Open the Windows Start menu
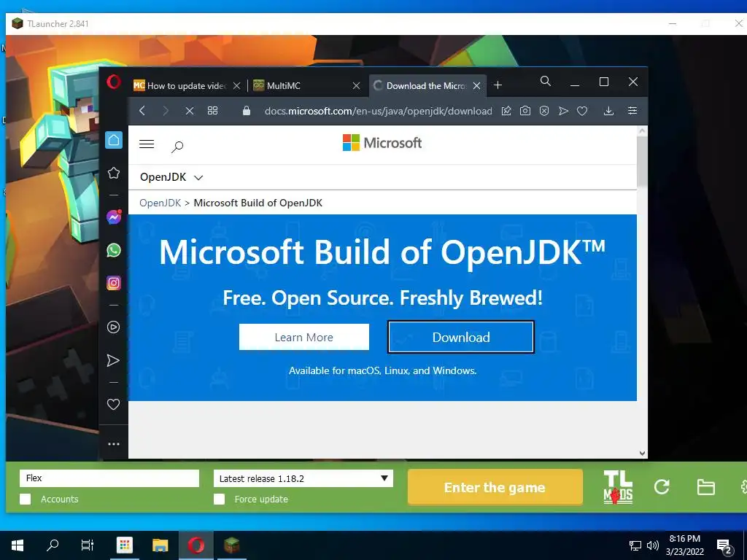Image resolution: width=747 pixels, height=560 pixels. click(18, 545)
